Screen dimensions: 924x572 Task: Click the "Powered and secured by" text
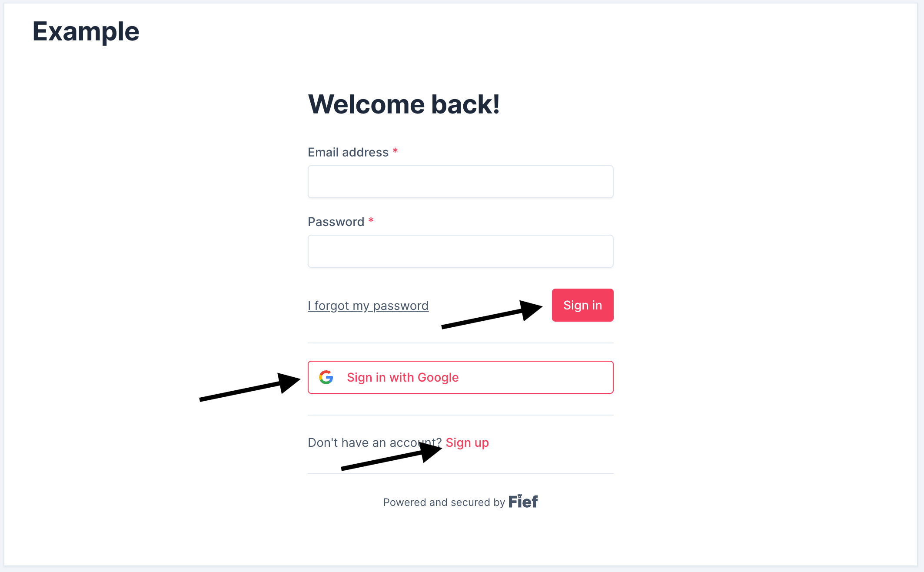(x=444, y=502)
